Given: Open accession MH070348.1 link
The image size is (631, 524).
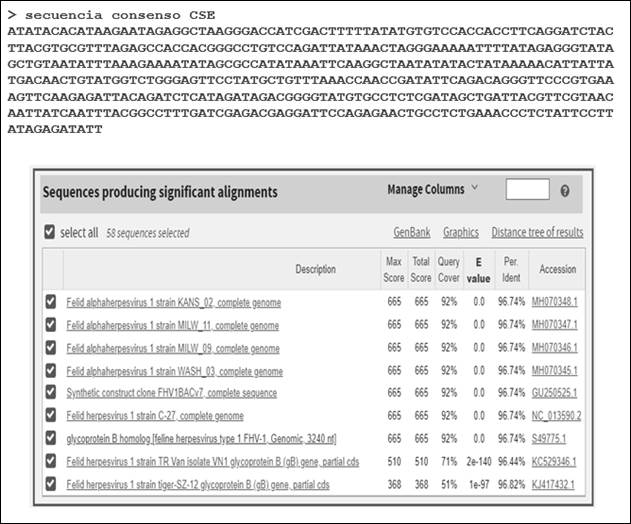Looking at the screenshot, I should point(557,302).
